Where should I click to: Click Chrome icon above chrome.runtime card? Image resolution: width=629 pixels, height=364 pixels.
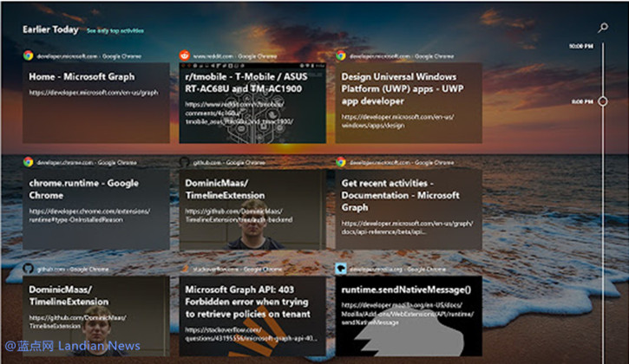[x=28, y=161]
